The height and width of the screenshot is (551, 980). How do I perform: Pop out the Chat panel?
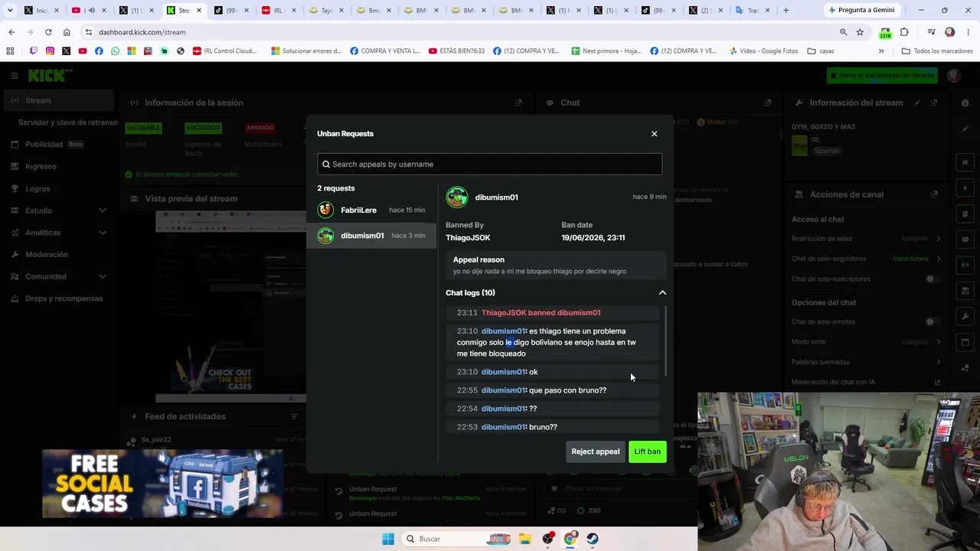coord(768,103)
